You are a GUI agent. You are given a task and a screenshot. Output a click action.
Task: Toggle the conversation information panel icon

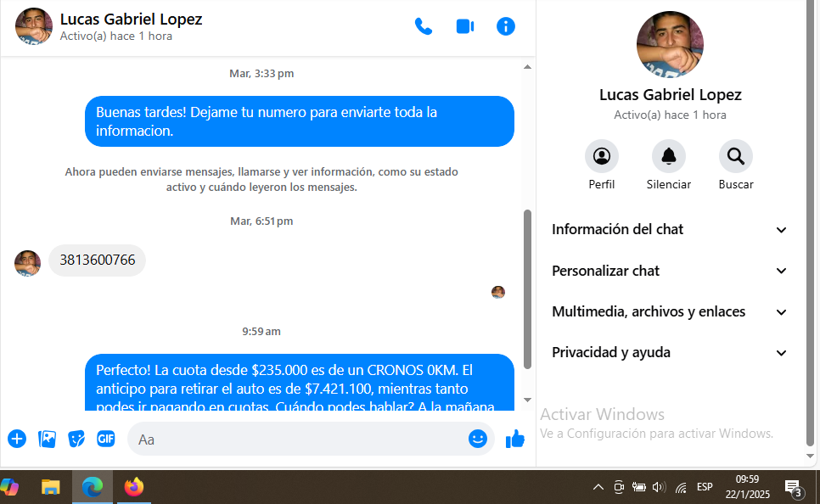[x=506, y=26]
